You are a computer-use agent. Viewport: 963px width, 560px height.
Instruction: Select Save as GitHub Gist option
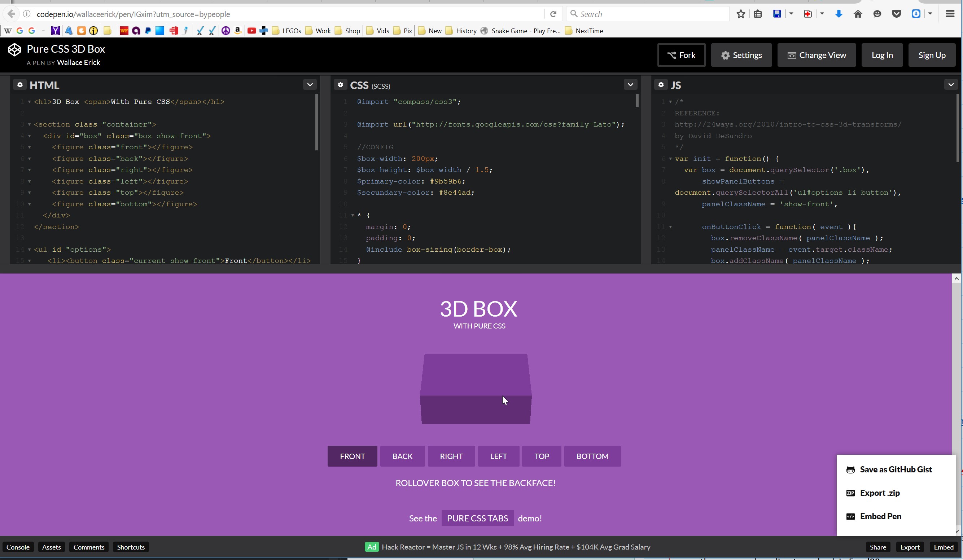[x=896, y=469]
